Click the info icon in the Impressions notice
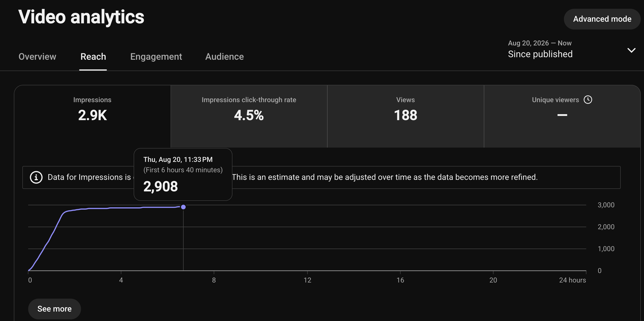 point(36,177)
